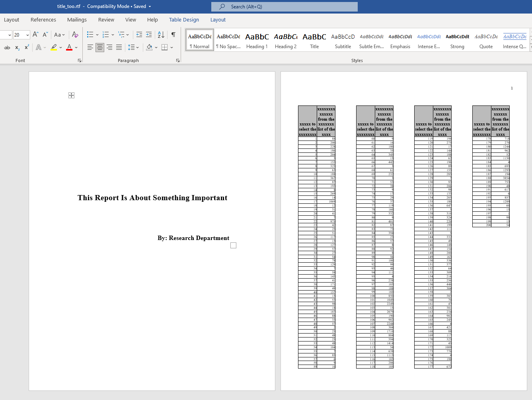Open the Mailings tab

pyautogui.click(x=77, y=20)
